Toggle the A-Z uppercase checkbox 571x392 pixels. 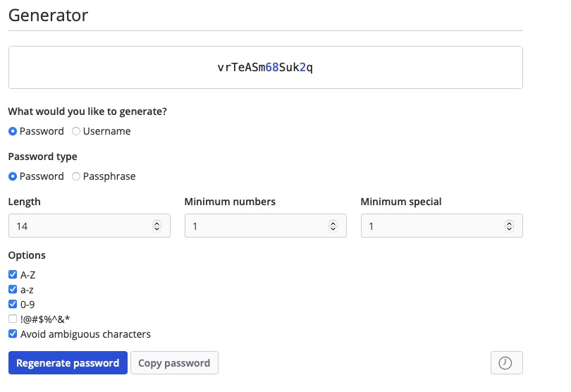[13, 274]
